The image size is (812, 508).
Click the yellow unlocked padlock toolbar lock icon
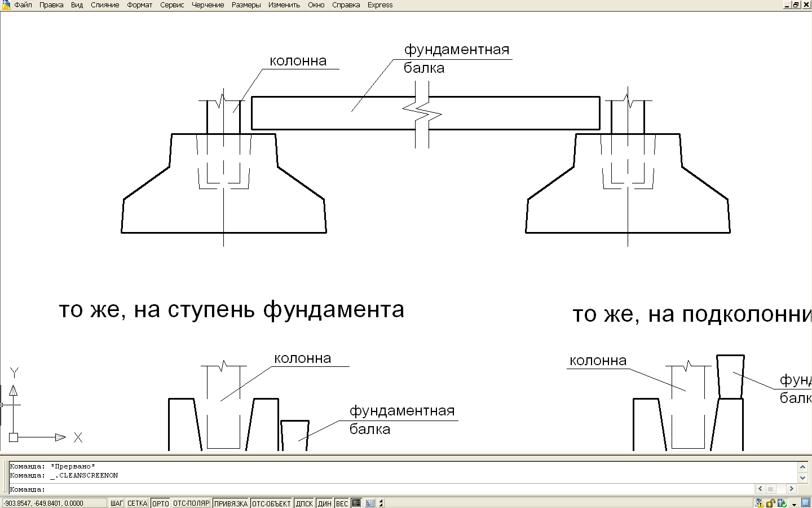771,503
